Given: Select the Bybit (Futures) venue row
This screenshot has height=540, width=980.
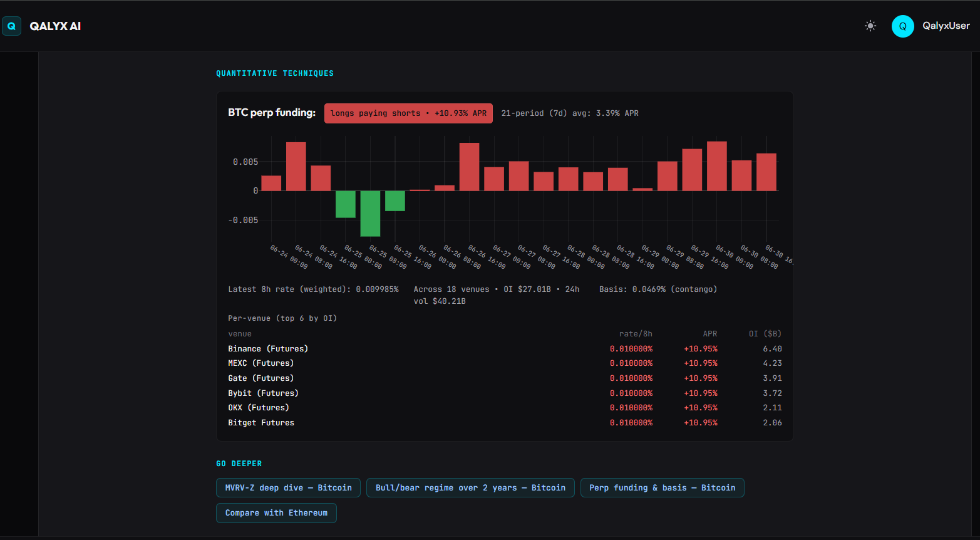Looking at the screenshot, I should [x=505, y=393].
